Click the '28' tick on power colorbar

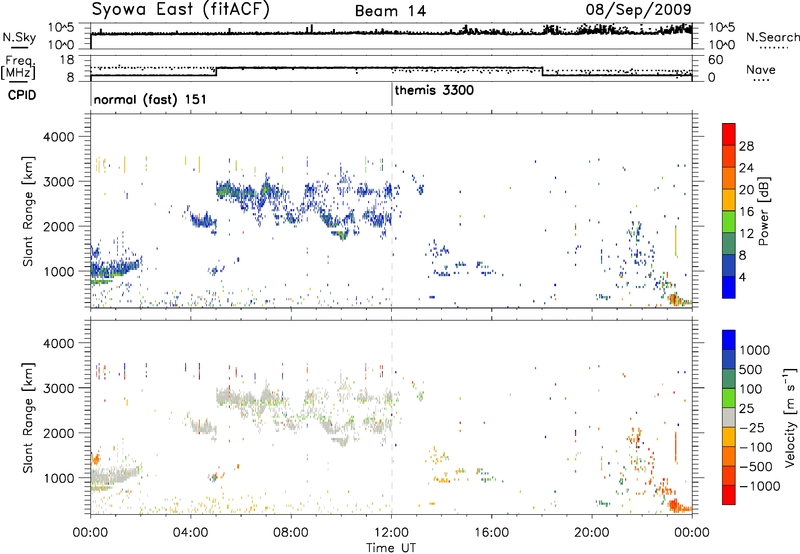pyautogui.click(x=746, y=146)
